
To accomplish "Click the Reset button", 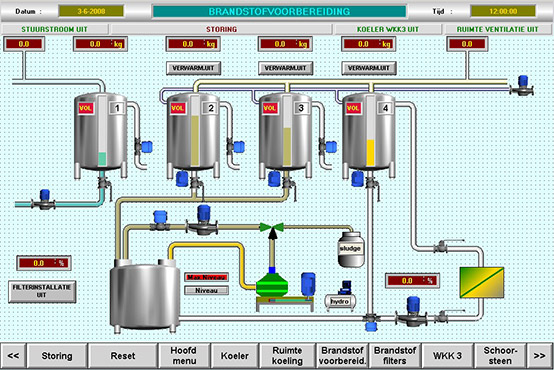I will pos(123,356).
